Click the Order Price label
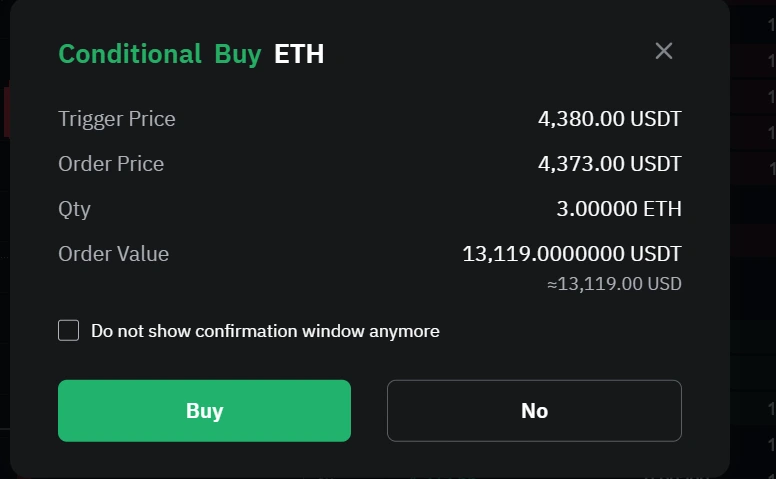The width and height of the screenshot is (776, 479). point(111,164)
